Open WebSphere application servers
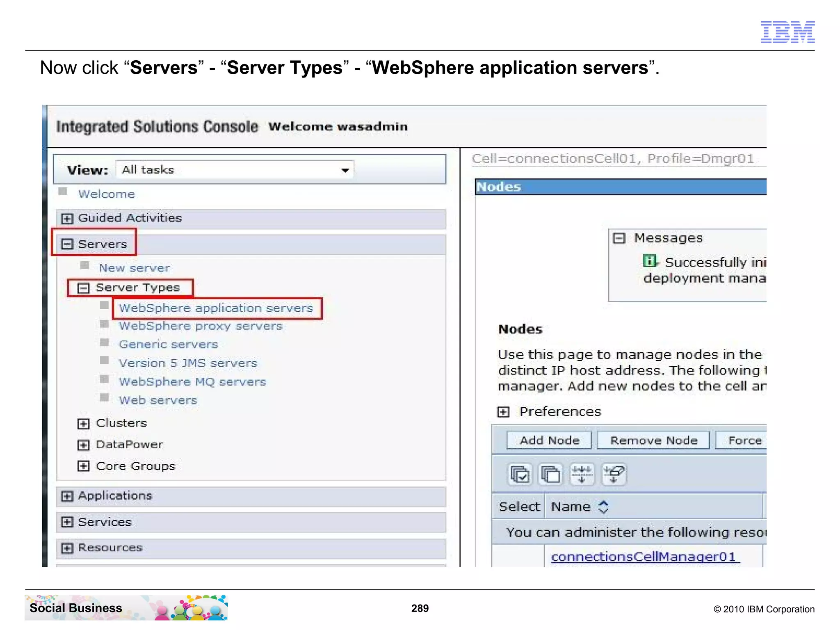 (x=216, y=308)
